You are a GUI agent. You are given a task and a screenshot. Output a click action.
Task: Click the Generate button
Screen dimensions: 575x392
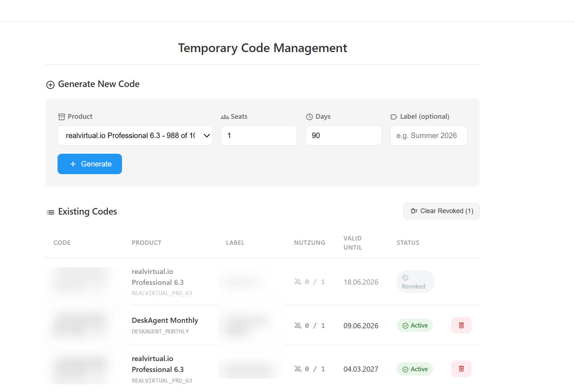pyautogui.click(x=90, y=164)
